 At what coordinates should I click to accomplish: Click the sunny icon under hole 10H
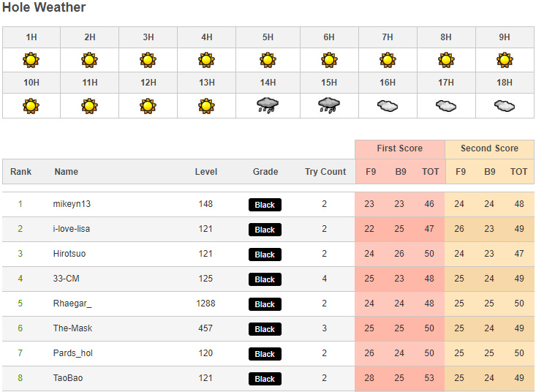pyautogui.click(x=31, y=105)
